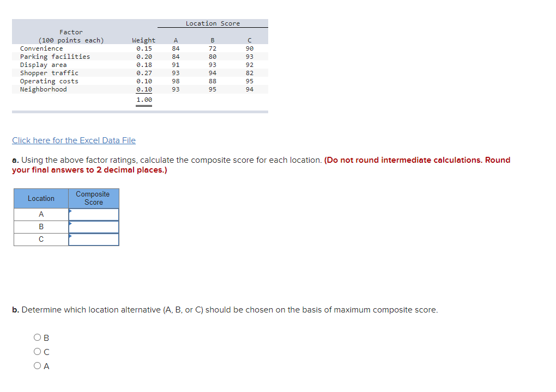Select radio button A for location choice

(38, 366)
